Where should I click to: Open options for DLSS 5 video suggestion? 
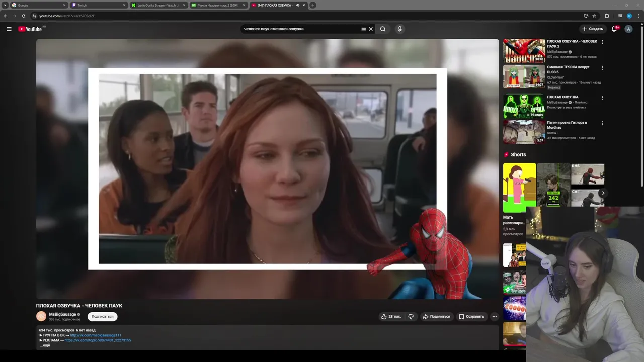602,67
